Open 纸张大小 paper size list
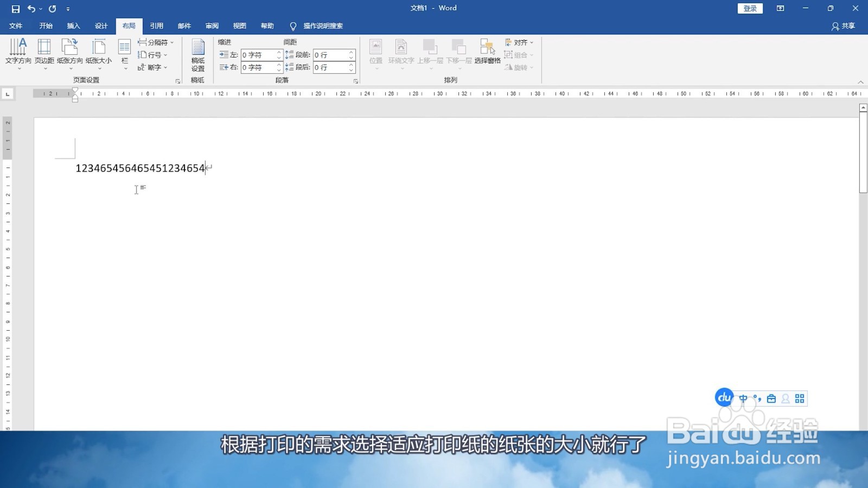This screenshot has width=868, height=488. [99, 54]
